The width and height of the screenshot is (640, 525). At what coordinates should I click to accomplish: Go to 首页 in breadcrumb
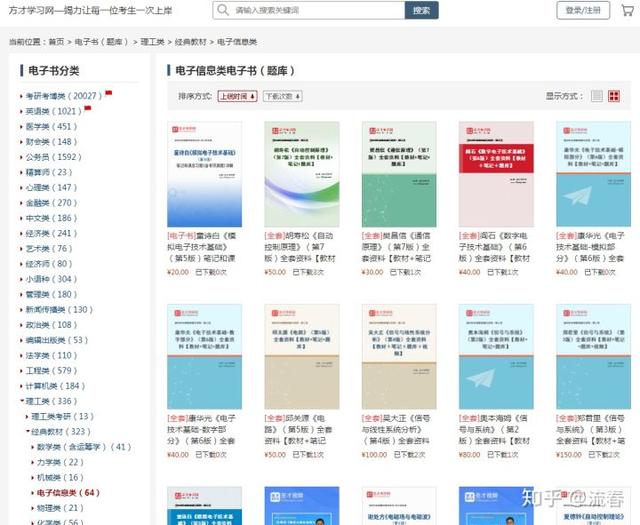coord(56,42)
